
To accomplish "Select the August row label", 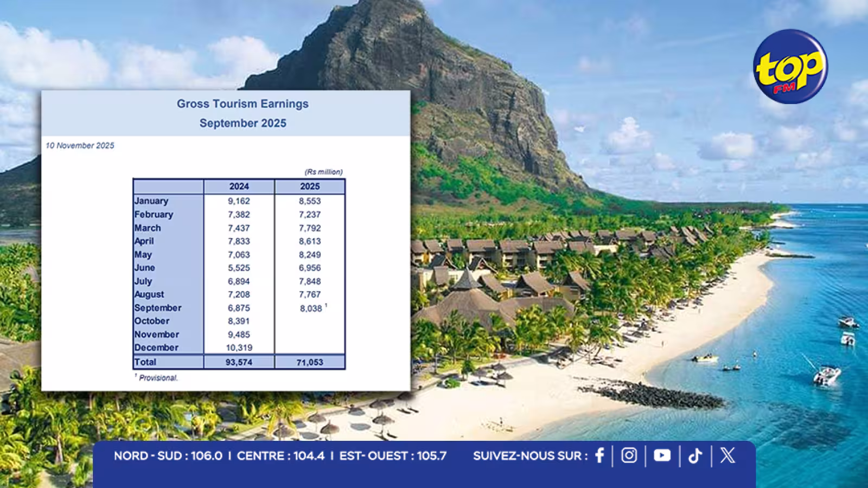I will (149, 294).
